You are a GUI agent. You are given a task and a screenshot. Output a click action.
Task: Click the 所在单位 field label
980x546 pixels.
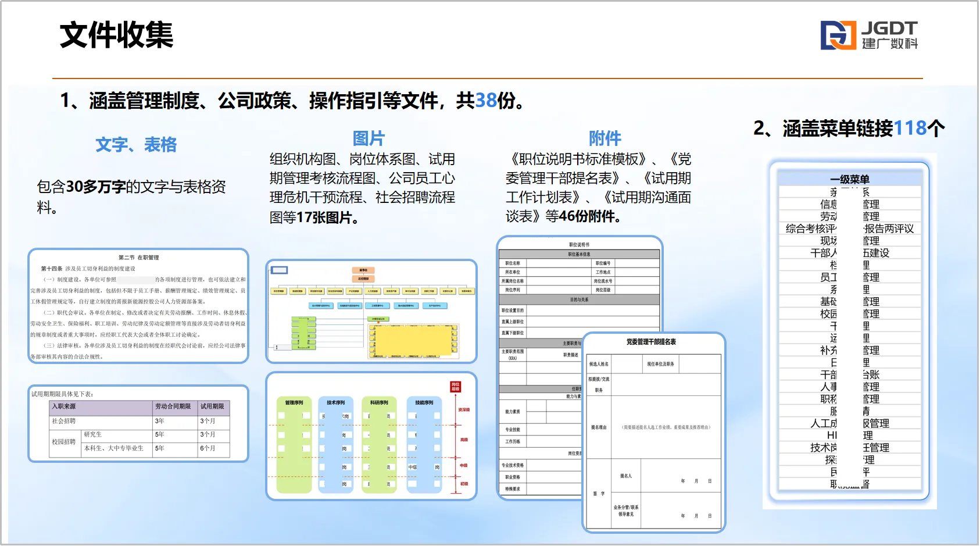(513, 272)
